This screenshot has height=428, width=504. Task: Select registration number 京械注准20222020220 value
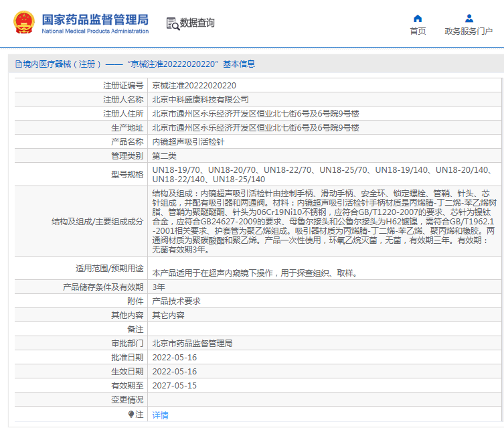coord(194,86)
